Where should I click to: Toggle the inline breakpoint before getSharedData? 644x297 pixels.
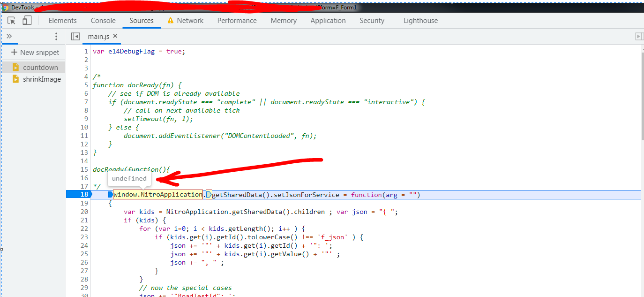pyautogui.click(x=209, y=194)
